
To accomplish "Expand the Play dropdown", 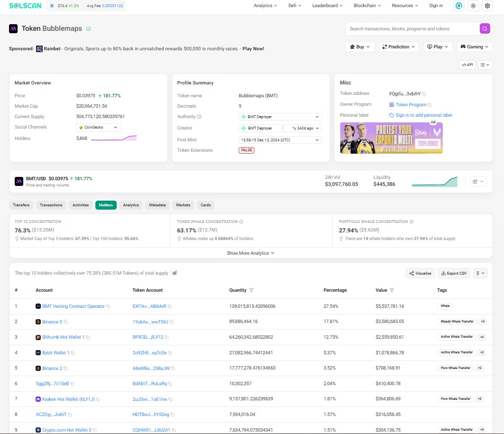I will [x=438, y=47].
